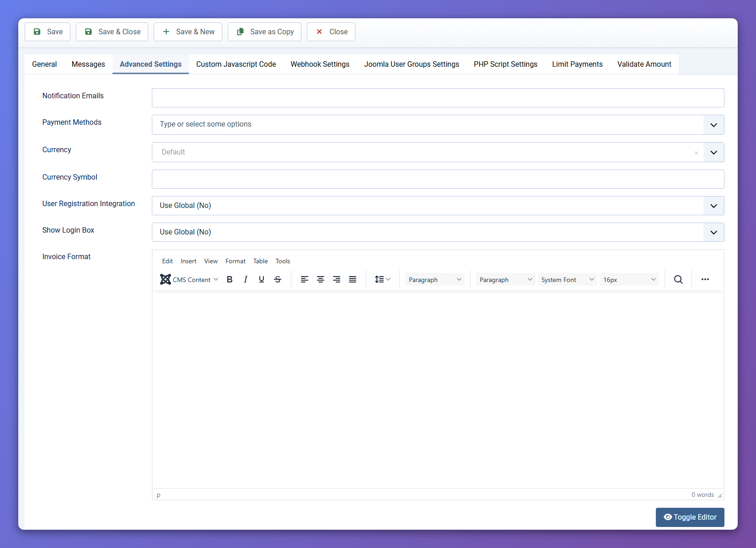Apply strikethrough formatting in editor

click(278, 279)
